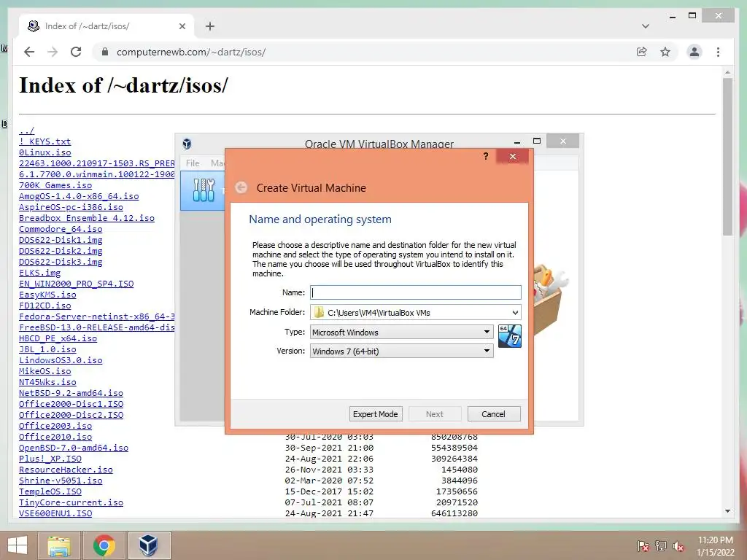Image resolution: width=747 pixels, height=560 pixels.
Task: Focus the VM Name field
Action: coord(415,292)
